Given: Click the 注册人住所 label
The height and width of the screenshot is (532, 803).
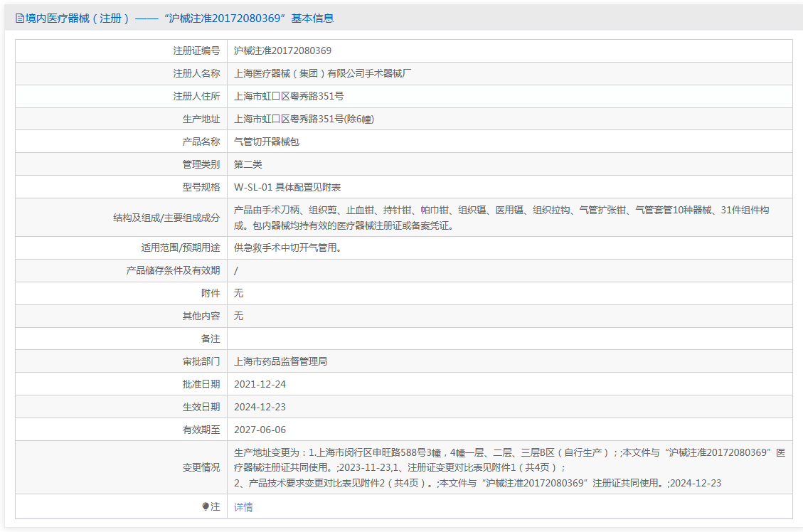Looking at the screenshot, I should click(196, 96).
